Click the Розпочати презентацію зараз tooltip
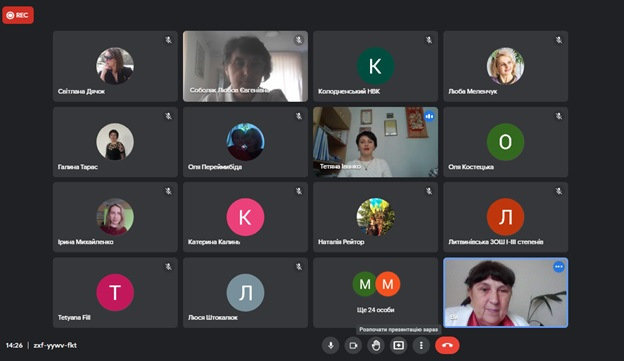This screenshot has width=624, height=361. 398,330
